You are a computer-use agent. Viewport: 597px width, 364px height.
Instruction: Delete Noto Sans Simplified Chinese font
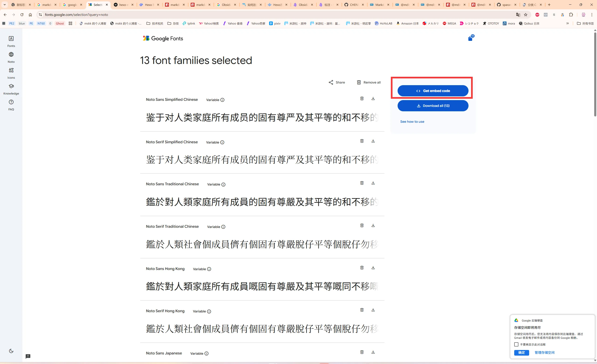(x=362, y=98)
